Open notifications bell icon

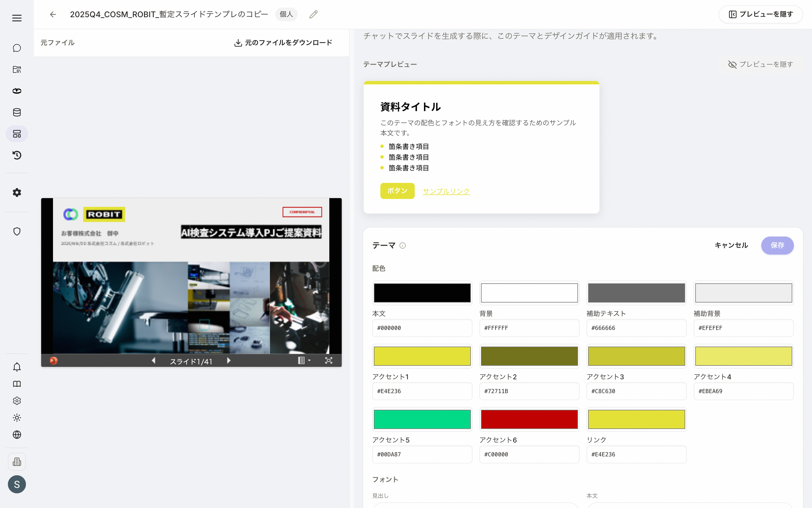click(17, 367)
